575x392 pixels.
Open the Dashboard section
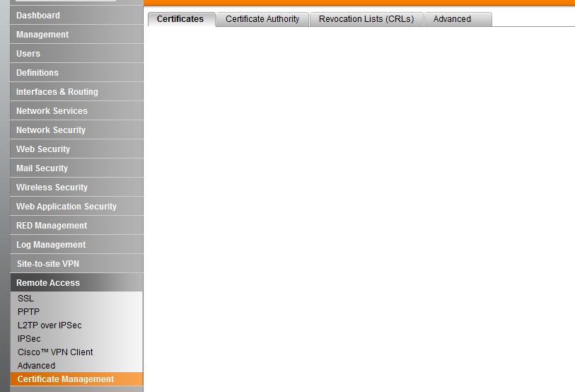(38, 16)
